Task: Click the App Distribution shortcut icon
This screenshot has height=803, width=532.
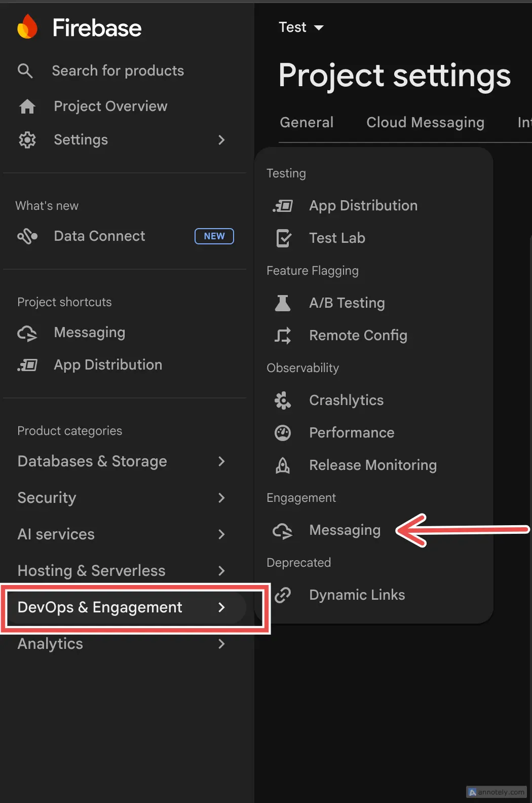Action: point(27,365)
